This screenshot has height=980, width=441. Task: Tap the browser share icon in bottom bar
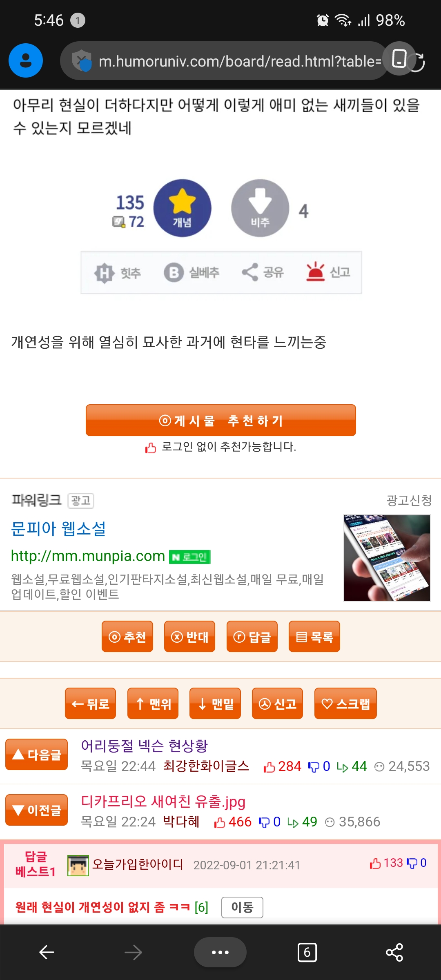(394, 953)
